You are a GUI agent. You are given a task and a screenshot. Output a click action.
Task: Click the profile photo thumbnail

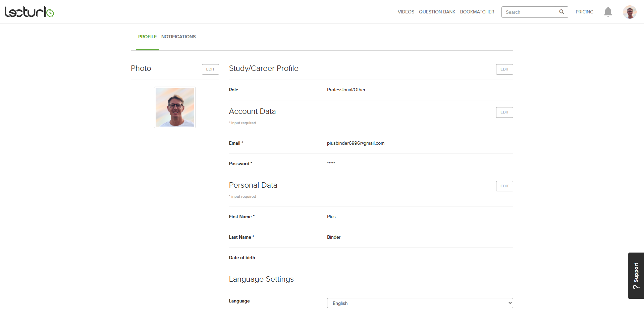(x=175, y=107)
